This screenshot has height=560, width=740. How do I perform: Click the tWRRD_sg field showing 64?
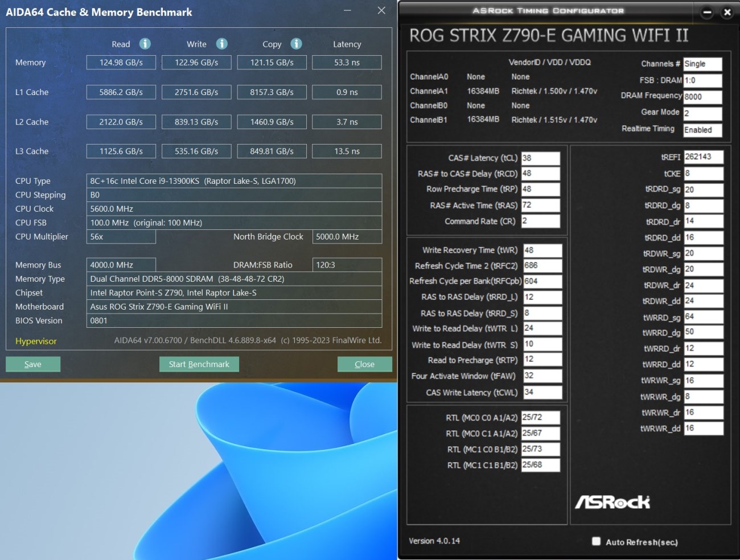click(704, 317)
